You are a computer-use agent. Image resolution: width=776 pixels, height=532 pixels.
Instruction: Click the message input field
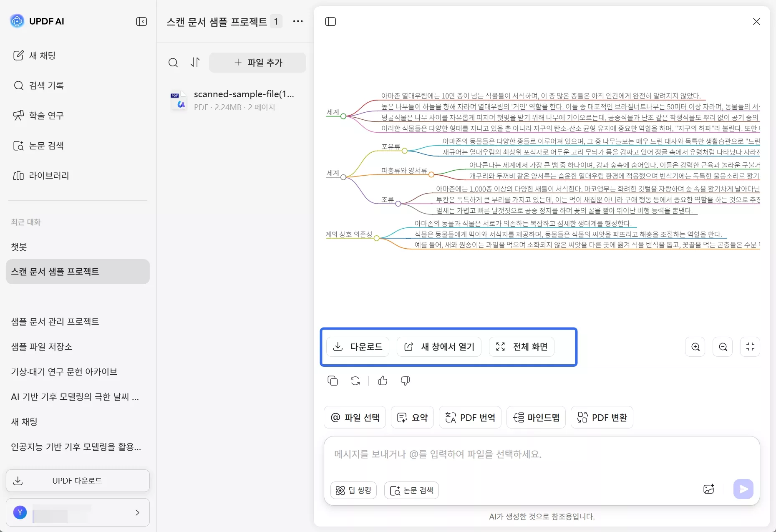pyautogui.click(x=501, y=454)
